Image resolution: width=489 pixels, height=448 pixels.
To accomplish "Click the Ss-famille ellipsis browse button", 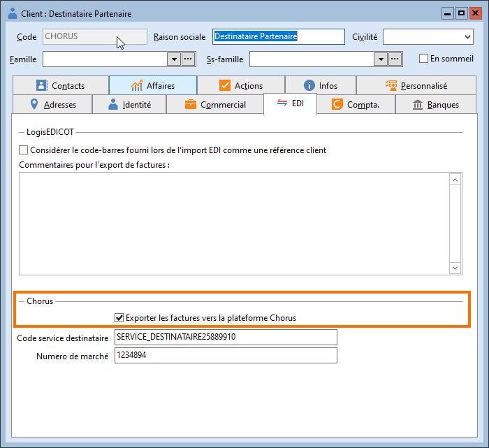I will [395, 59].
